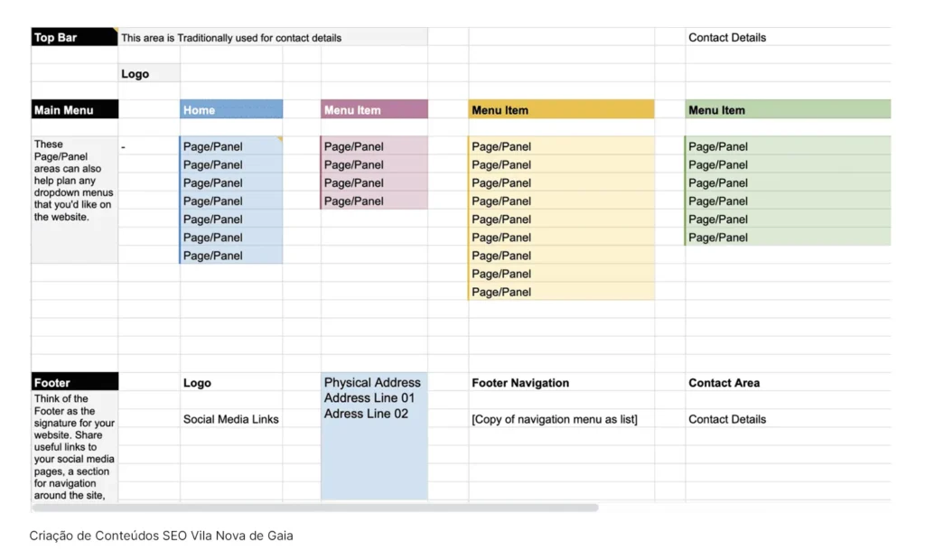925x560 pixels.
Task: Click the black Footer label cell
Action: (x=74, y=383)
